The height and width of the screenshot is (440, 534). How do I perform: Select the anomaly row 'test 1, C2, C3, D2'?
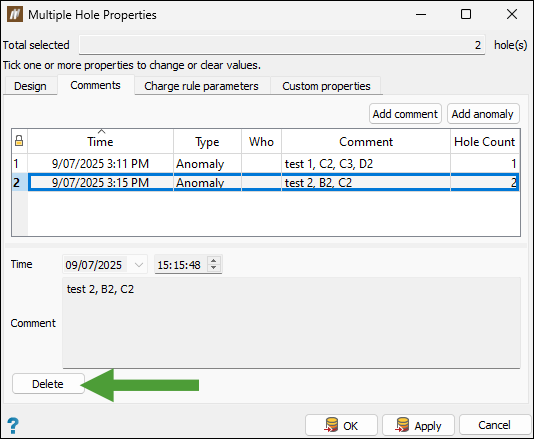click(x=266, y=164)
